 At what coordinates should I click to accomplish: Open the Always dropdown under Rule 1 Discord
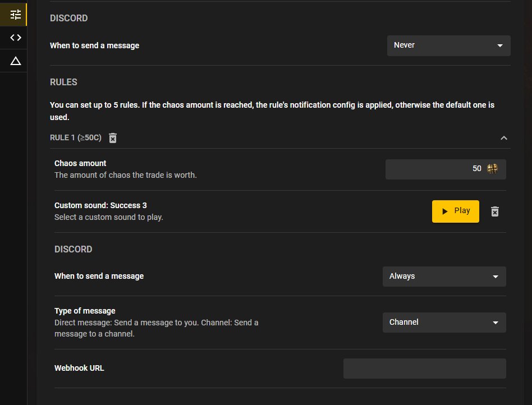444,276
